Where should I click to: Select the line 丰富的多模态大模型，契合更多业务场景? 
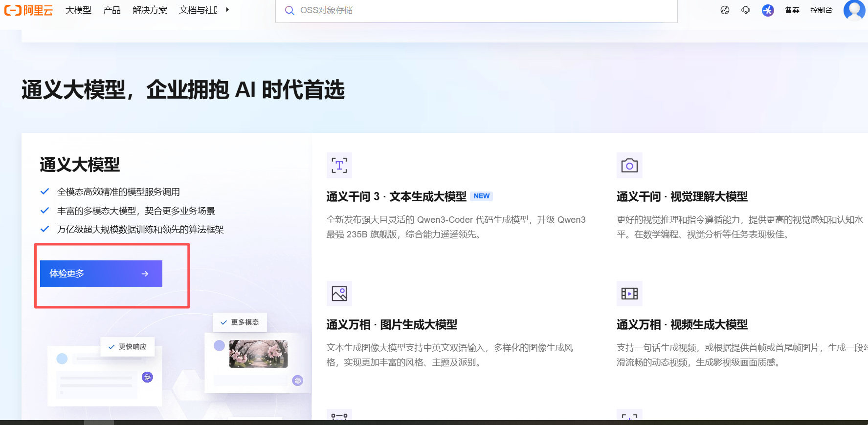[x=136, y=211]
